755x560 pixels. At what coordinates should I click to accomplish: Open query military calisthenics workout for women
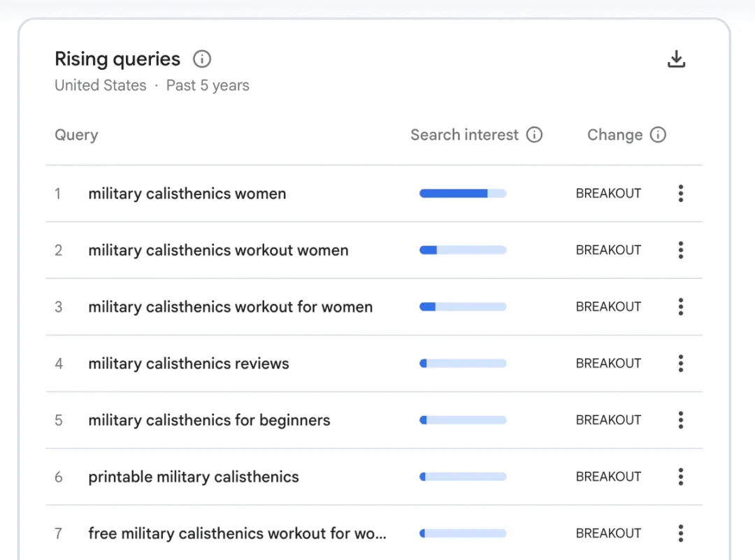click(x=230, y=307)
